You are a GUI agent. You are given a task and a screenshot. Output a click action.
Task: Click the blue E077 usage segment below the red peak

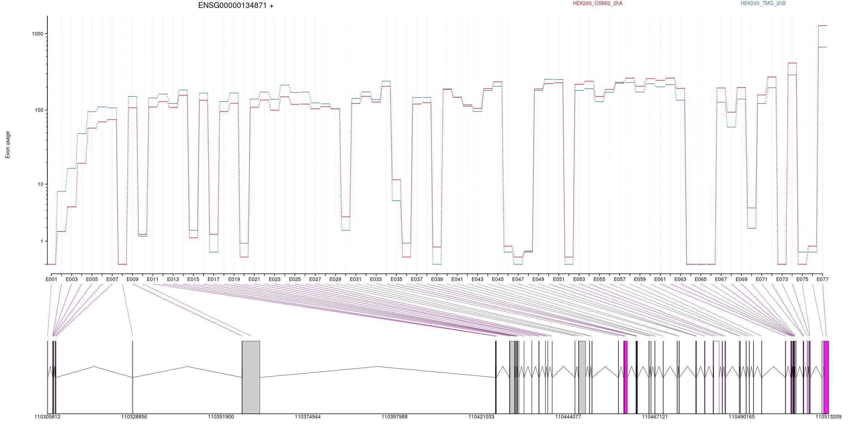click(x=822, y=47)
